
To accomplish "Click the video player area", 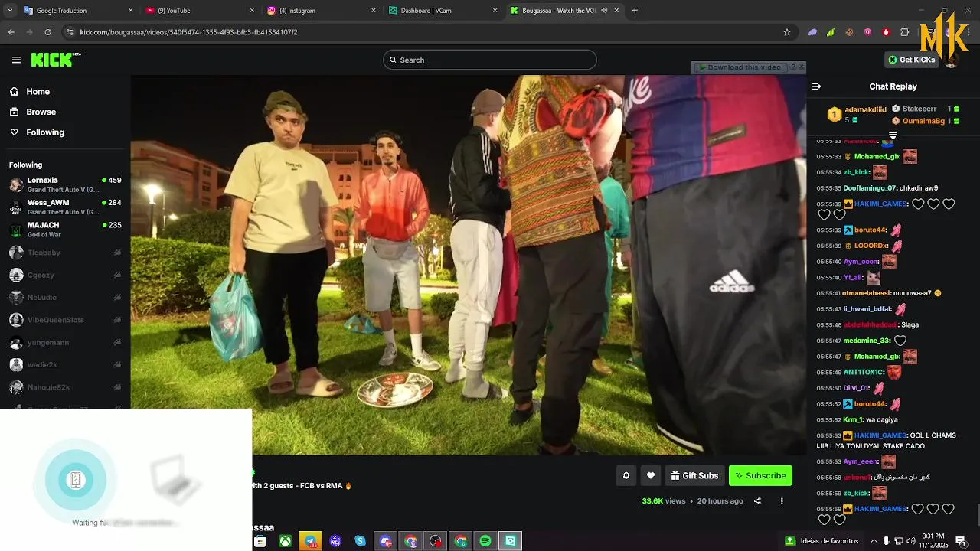I will (x=469, y=265).
